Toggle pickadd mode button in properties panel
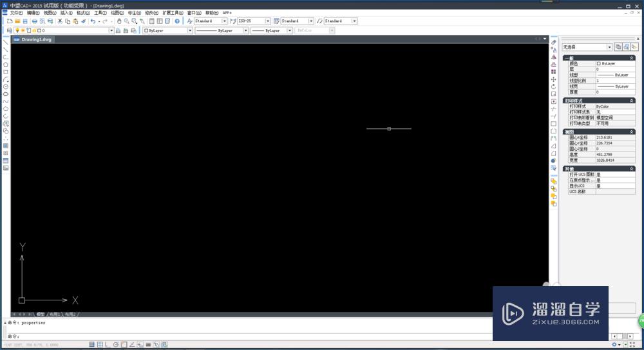 pyautogui.click(x=618, y=47)
